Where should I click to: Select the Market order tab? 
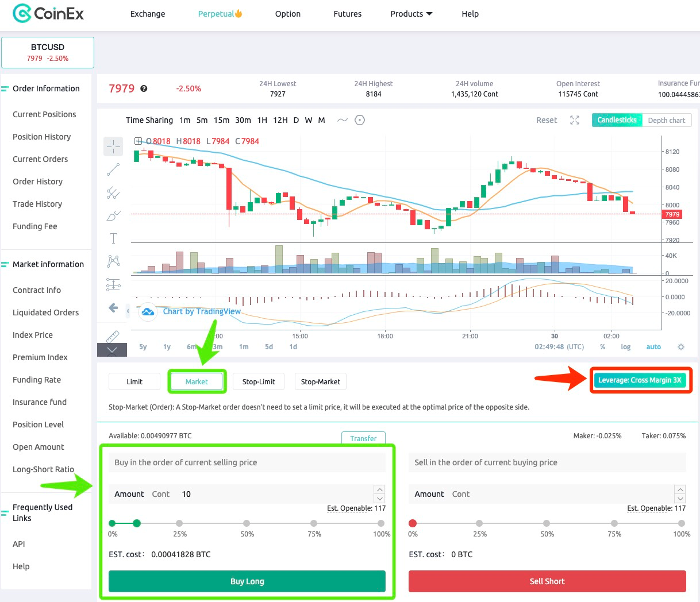pyautogui.click(x=197, y=381)
